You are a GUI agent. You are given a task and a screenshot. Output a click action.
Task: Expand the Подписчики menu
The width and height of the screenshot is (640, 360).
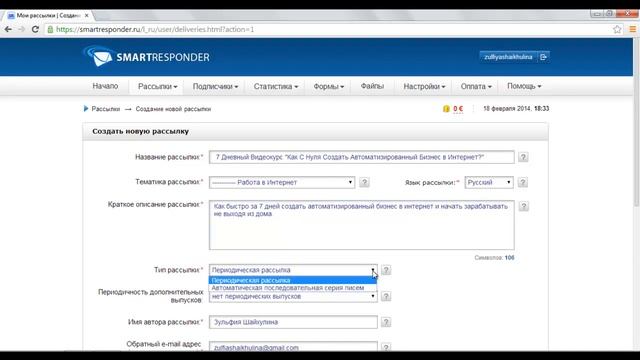(x=215, y=87)
